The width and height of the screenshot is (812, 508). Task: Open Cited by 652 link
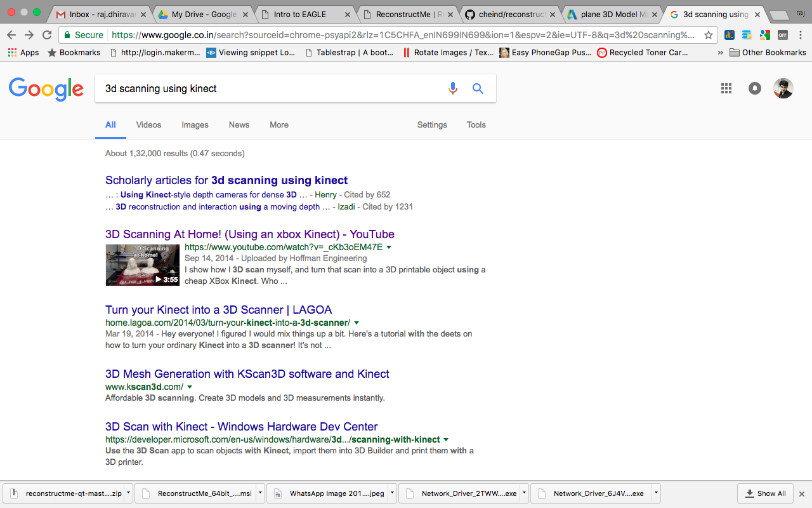(367, 195)
